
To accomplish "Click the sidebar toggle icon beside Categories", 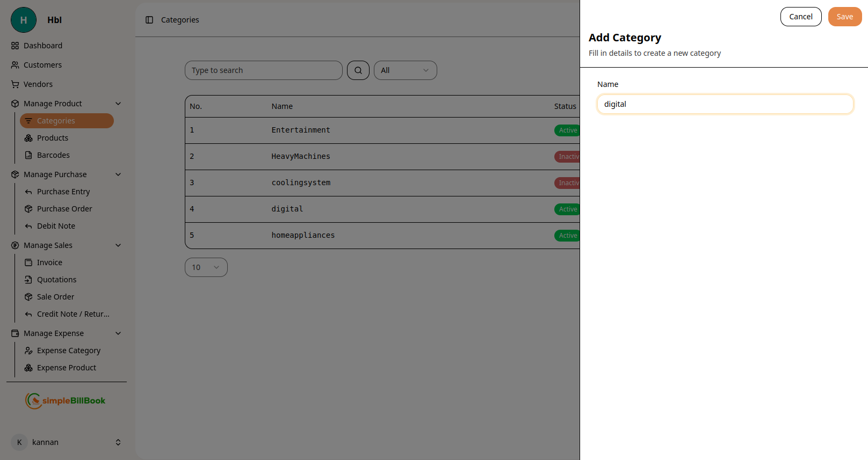I will point(149,20).
